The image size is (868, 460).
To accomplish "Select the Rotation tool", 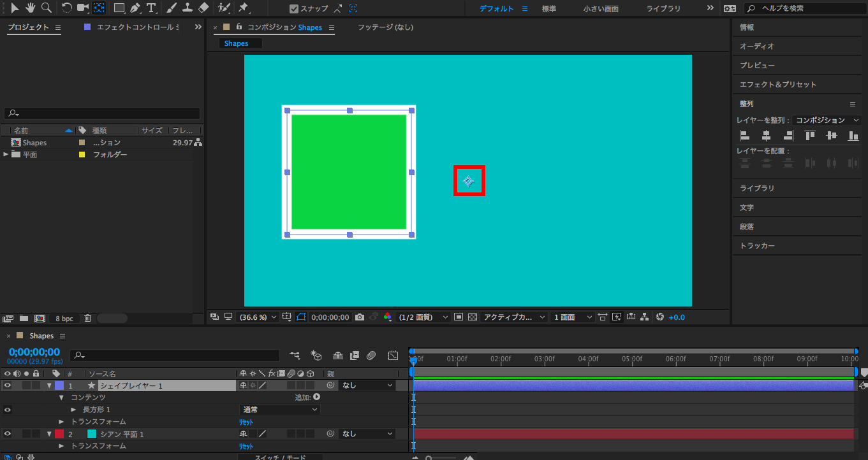I will [67, 8].
